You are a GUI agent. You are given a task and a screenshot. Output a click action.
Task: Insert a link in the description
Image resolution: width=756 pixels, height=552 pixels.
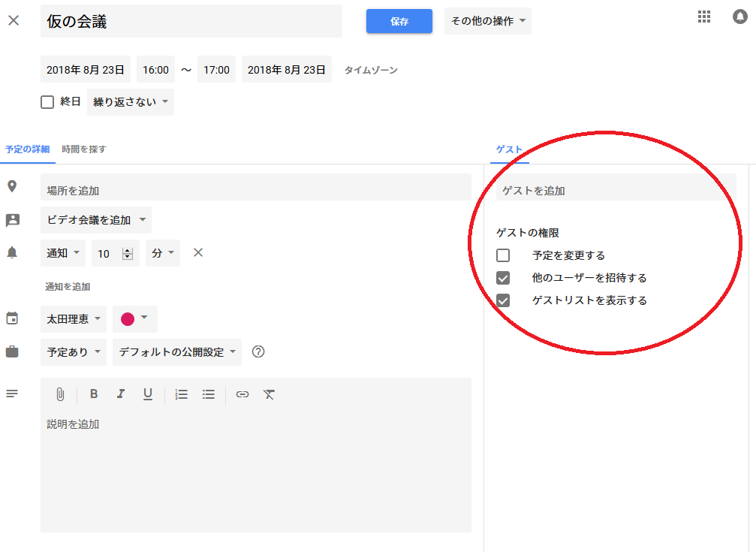242,394
